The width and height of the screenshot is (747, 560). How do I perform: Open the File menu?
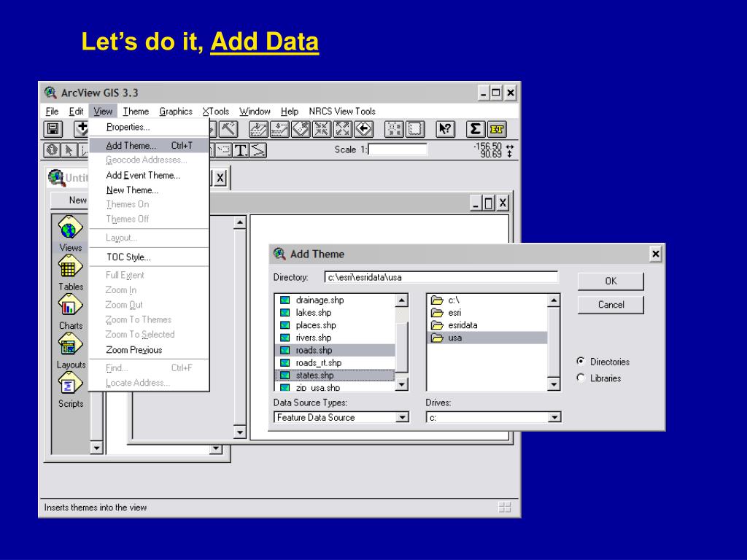click(x=52, y=111)
